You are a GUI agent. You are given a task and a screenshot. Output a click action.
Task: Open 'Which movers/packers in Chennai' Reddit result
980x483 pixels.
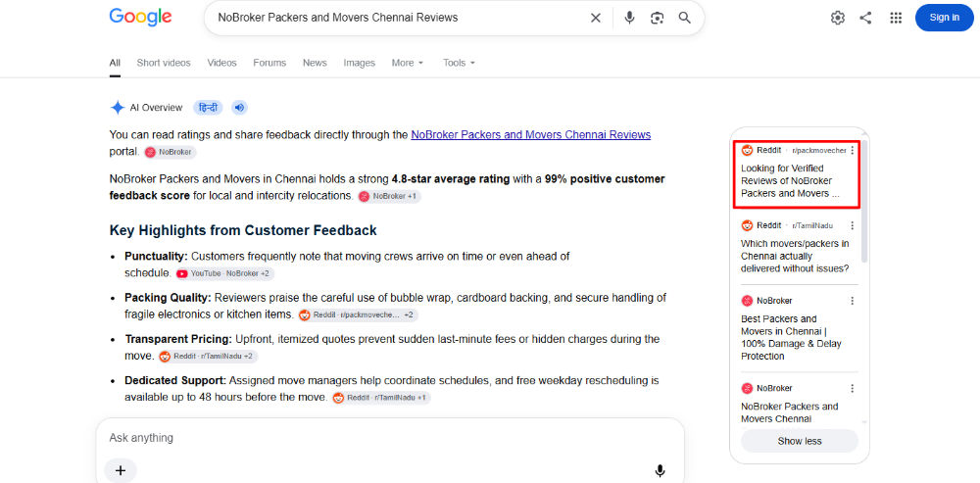pyautogui.click(x=795, y=256)
